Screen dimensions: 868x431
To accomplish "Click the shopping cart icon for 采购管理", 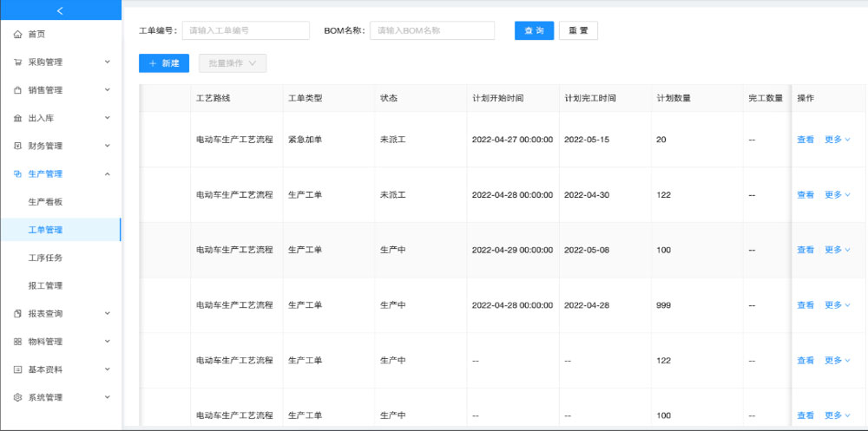I will pos(17,62).
